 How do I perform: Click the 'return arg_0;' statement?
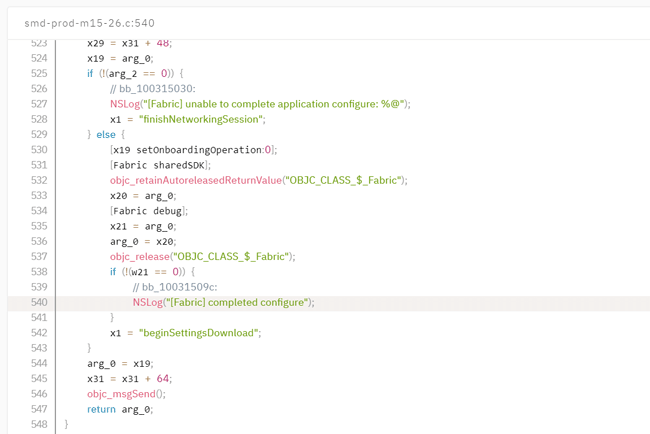click(x=120, y=410)
